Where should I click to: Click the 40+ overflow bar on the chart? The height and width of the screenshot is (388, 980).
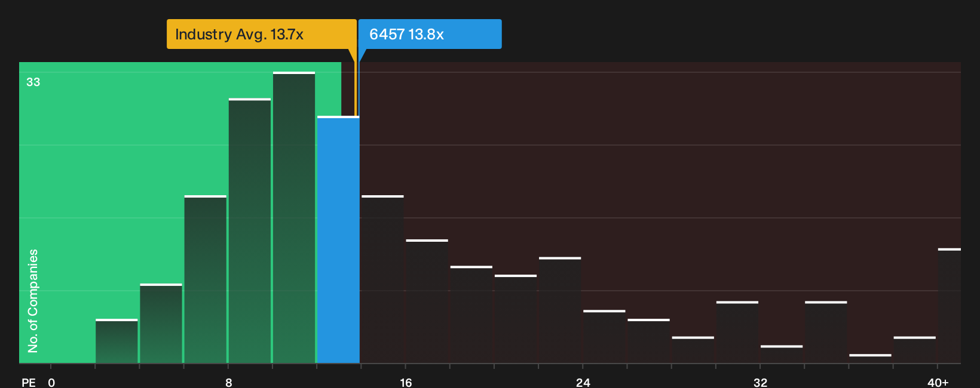[x=950, y=306]
